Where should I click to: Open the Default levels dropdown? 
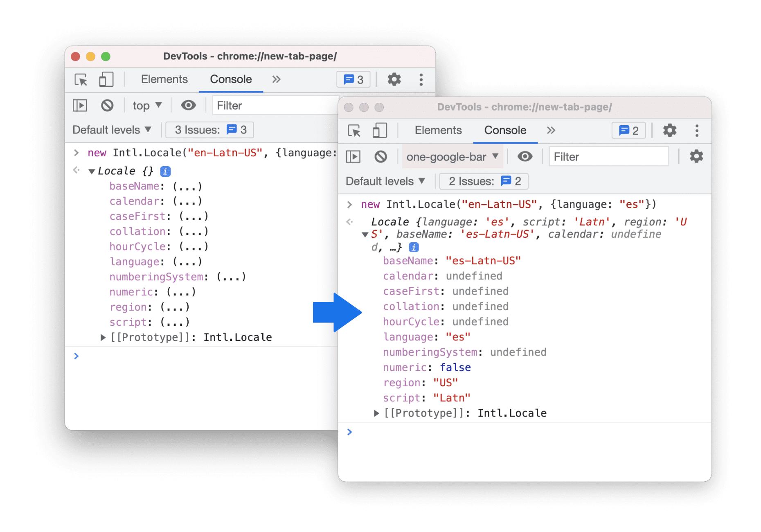coord(385,181)
